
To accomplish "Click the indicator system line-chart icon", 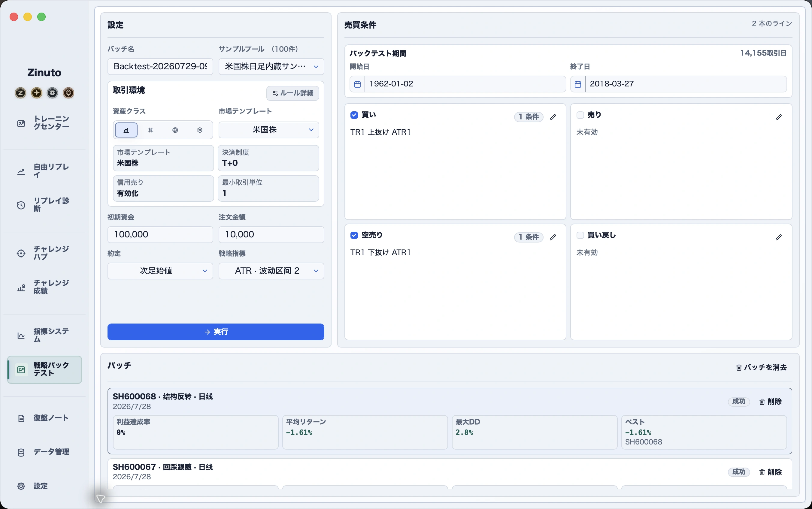I will pyautogui.click(x=21, y=336).
